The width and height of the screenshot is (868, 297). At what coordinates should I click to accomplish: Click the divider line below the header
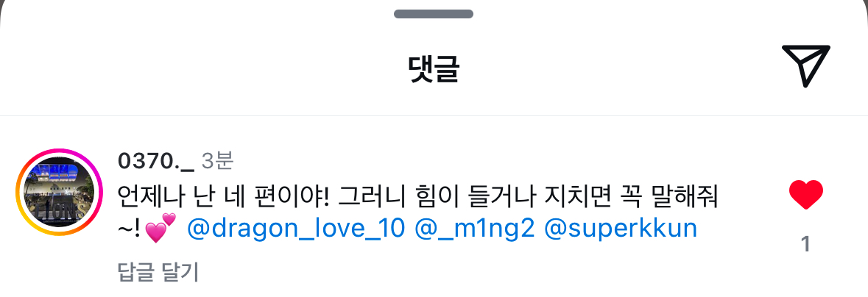pyautogui.click(x=434, y=115)
